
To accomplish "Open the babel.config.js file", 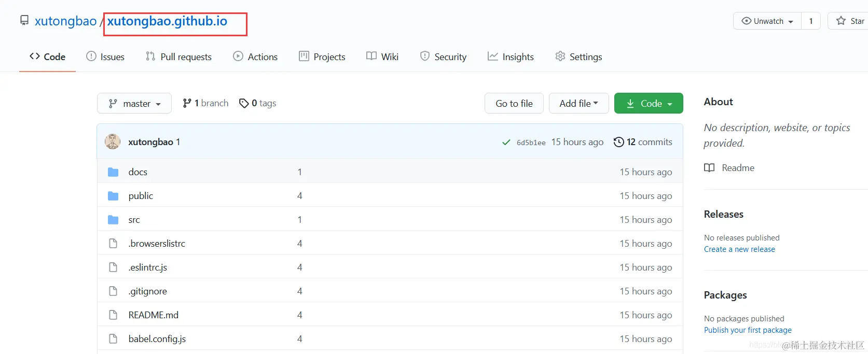I will (157, 338).
